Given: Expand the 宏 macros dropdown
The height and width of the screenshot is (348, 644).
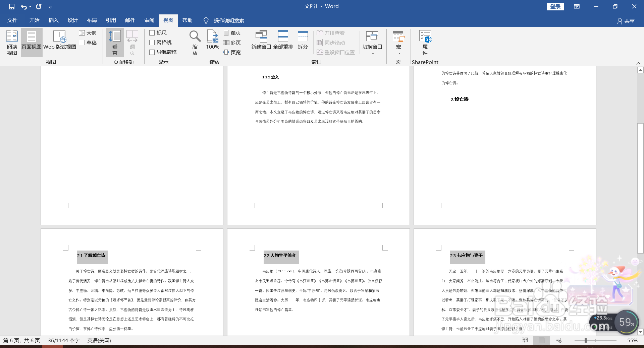Looking at the screenshot, I should 398,53.
